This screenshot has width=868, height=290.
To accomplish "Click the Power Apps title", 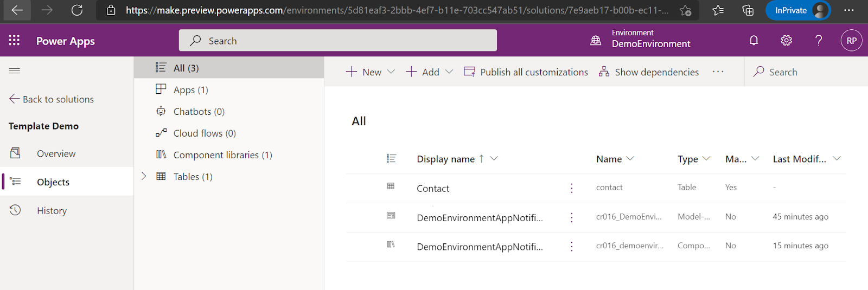I will pos(65,41).
